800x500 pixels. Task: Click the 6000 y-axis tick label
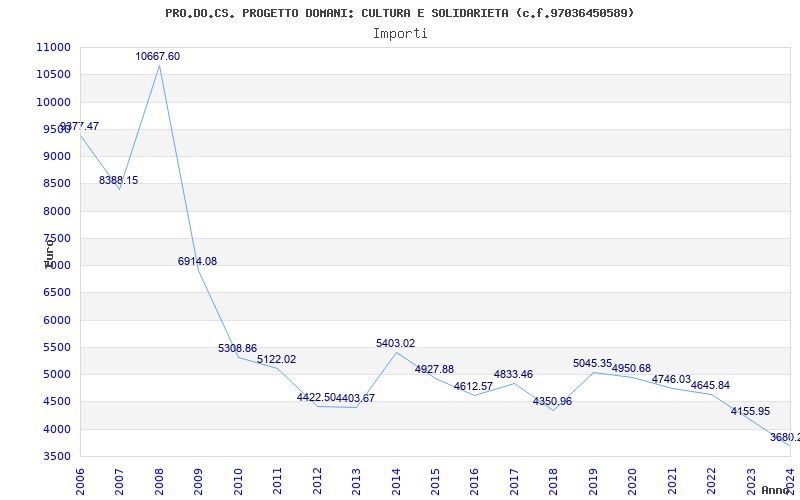coord(57,320)
